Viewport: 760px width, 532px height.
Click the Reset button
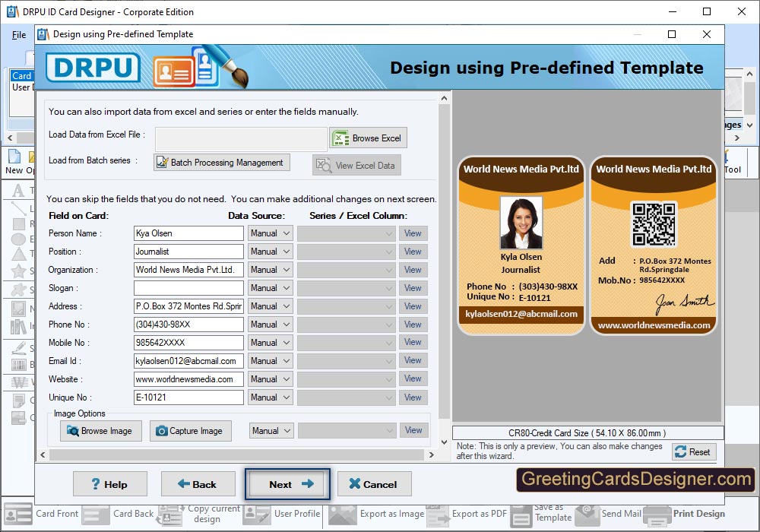[x=694, y=451]
